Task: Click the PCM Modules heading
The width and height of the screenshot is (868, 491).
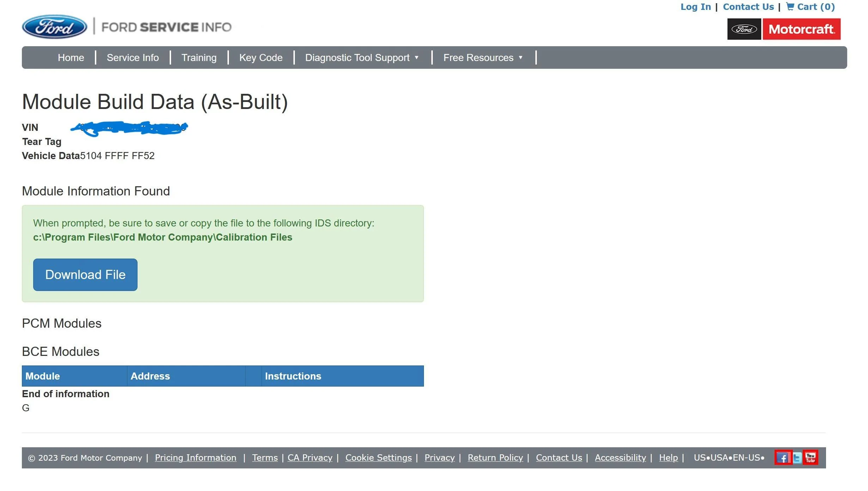Action: click(x=62, y=323)
